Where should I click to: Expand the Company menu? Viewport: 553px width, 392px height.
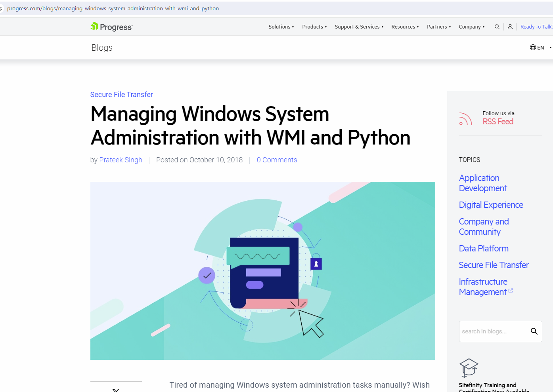click(471, 27)
